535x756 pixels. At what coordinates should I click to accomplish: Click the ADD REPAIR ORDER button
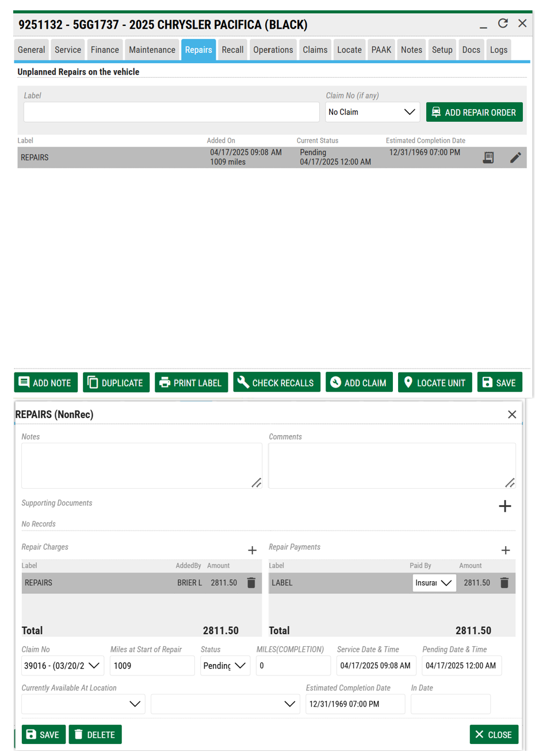(x=474, y=112)
